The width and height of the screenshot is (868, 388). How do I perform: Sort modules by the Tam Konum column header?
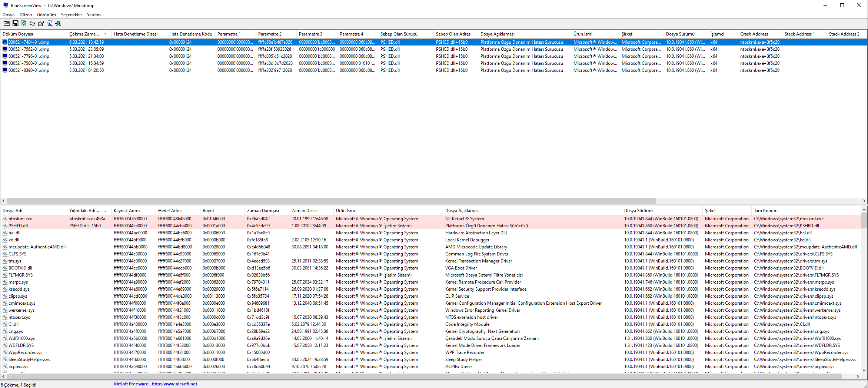click(x=807, y=211)
